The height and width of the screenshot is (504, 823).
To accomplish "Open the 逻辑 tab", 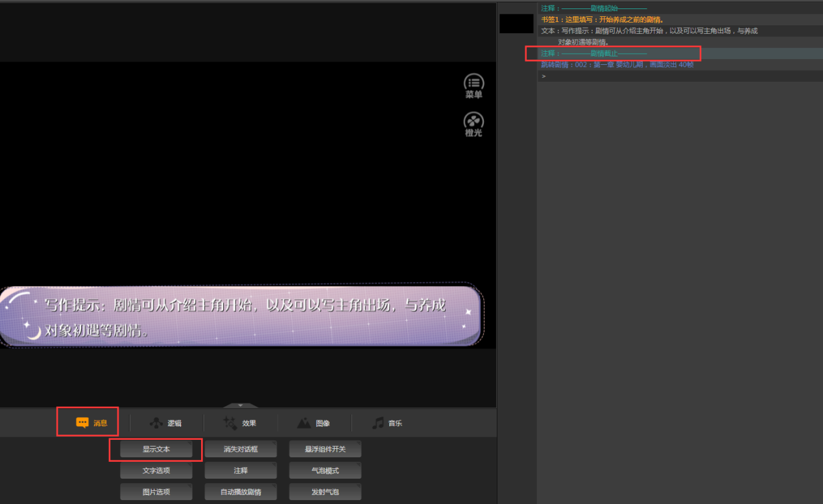I will click(x=166, y=423).
